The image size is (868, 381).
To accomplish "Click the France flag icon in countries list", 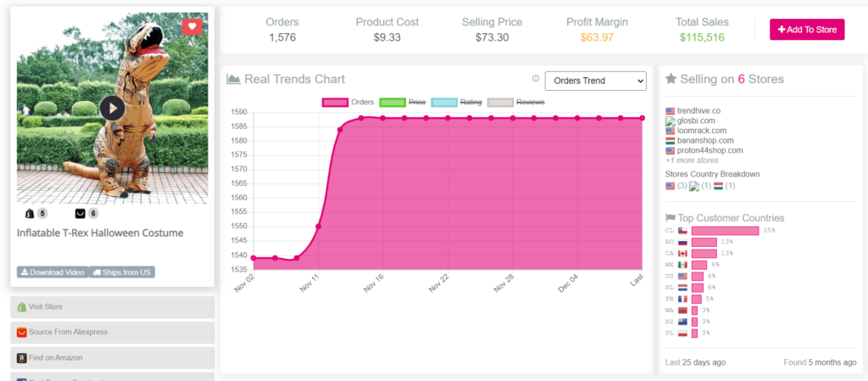I will pos(682,299).
